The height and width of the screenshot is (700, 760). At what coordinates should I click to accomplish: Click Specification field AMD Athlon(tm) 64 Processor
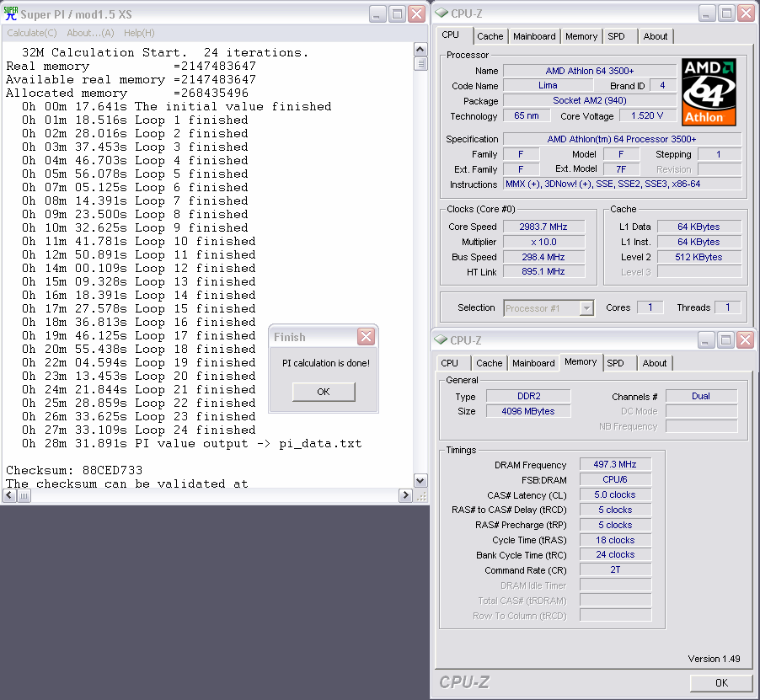click(623, 139)
